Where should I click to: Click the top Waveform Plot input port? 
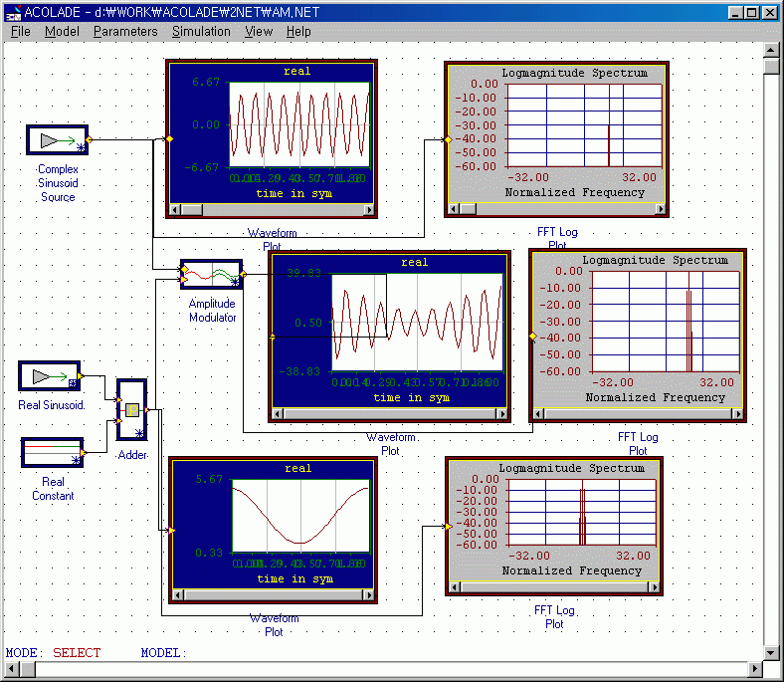coord(169,138)
